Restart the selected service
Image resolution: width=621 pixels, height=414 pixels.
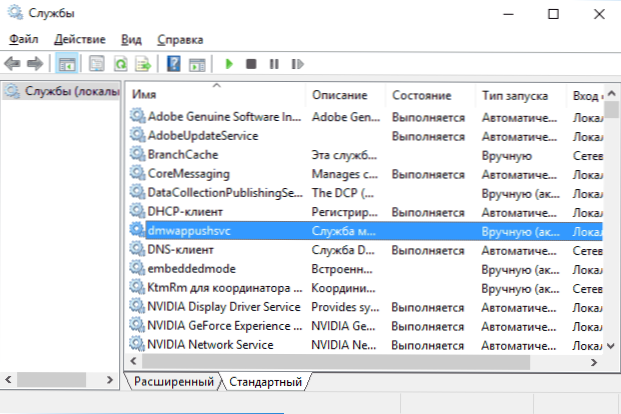tap(297, 64)
